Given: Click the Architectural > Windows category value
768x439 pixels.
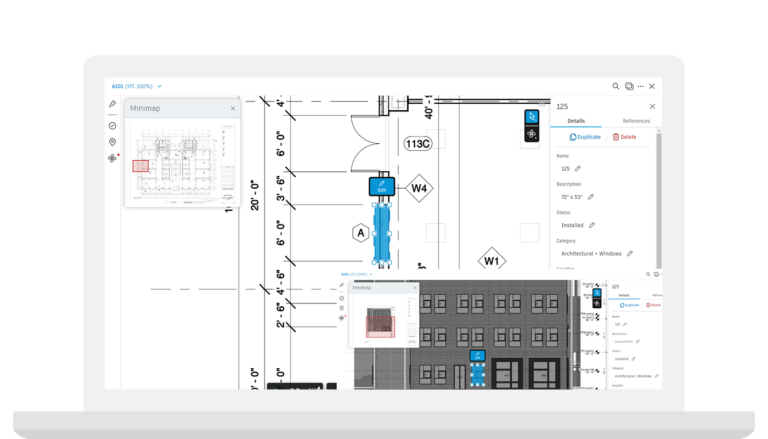Looking at the screenshot, I should (x=591, y=254).
